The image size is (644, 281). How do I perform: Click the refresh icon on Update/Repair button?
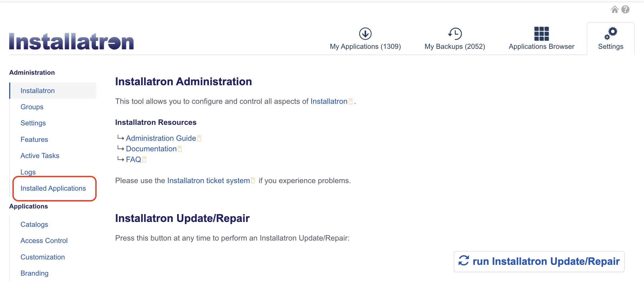[x=464, y=261]
